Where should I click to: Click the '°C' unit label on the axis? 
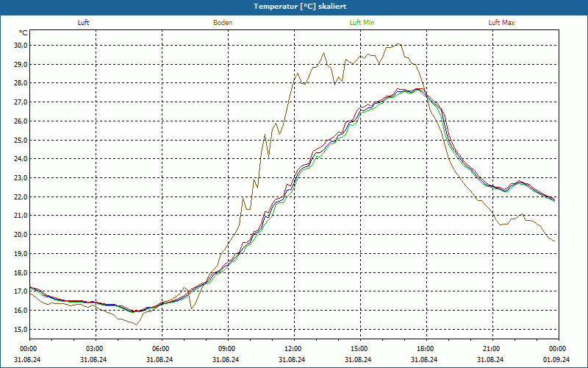(23, 33)
